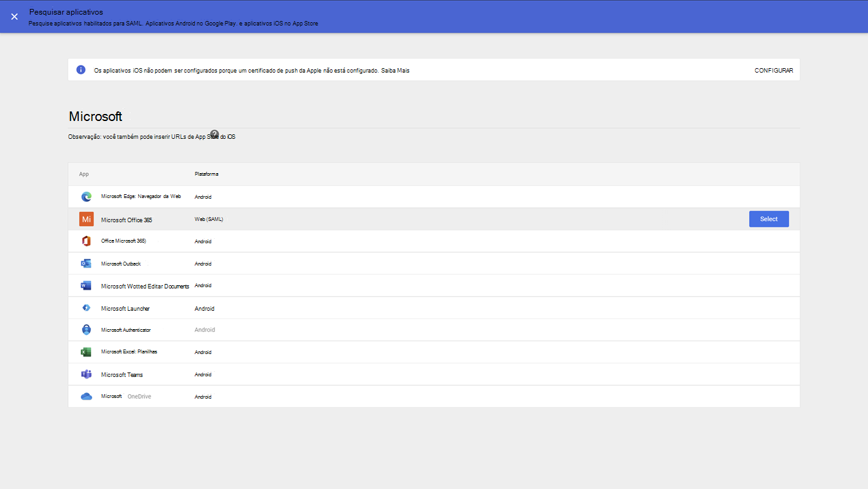Viewport: 868px width, 489px height.
Task: Open the Saiba Mais link
Action: tap(395, 71)
